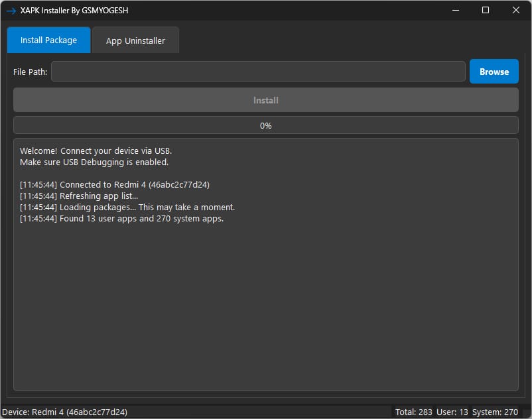
Task: Minimize the XAPK Installer window
Action: point(456,11)
